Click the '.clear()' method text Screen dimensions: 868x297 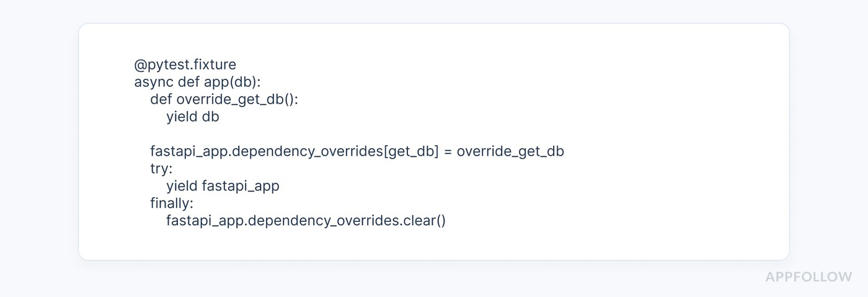pos(423,221)
